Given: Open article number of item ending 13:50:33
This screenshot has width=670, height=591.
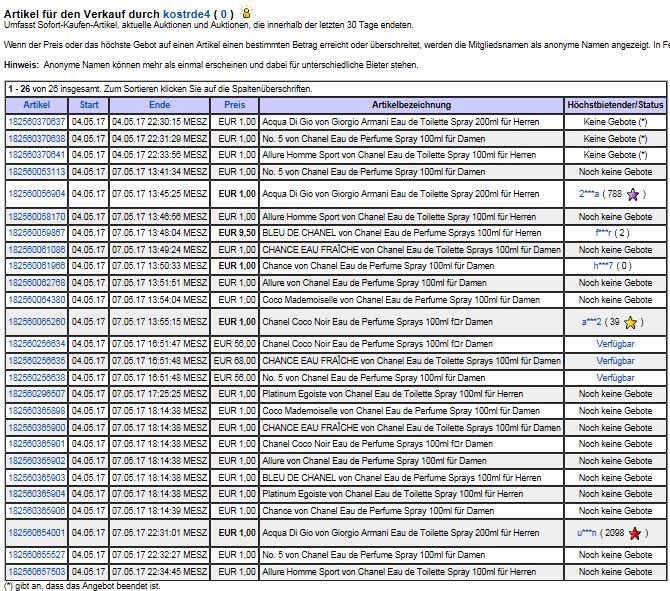Looking at the screenshot, I should pos(37,266).
